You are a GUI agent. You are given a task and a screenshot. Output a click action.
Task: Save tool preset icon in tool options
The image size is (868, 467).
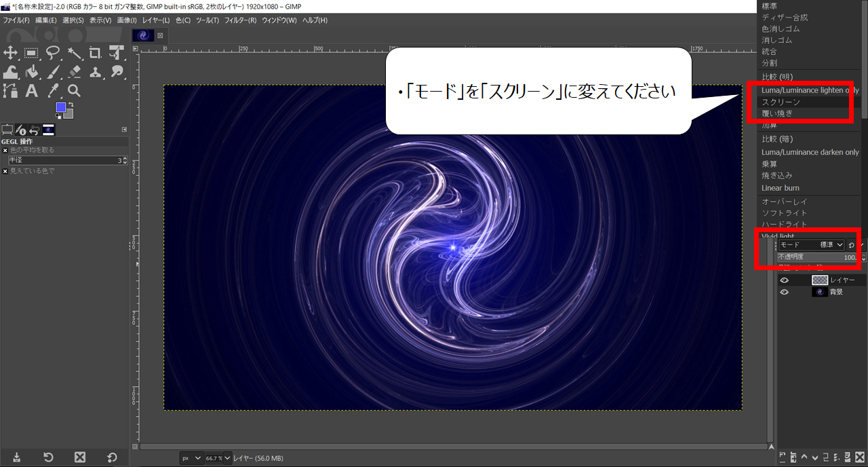(16, 457)
